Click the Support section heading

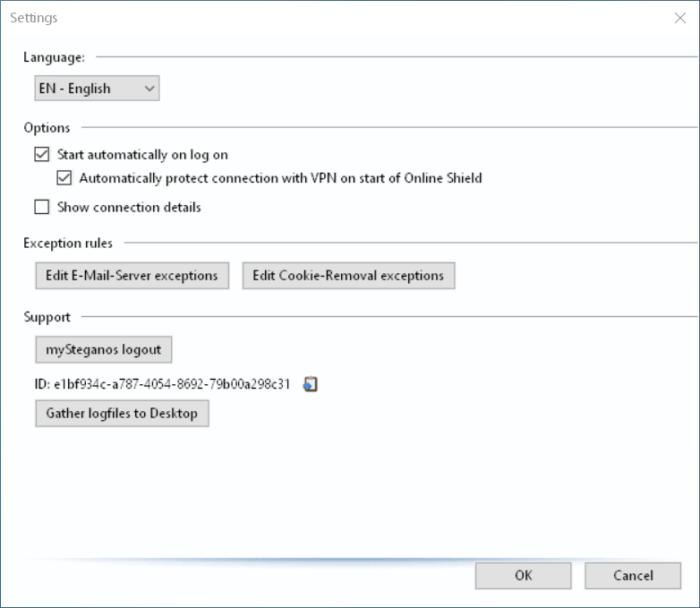click(x=47, y=317)
